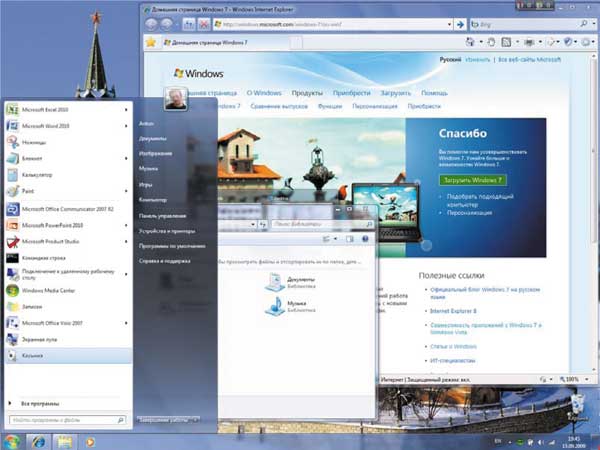Screen dimensions: 600x450
Task: Launch Калькулятор from the Start menu
Action: 67,175
